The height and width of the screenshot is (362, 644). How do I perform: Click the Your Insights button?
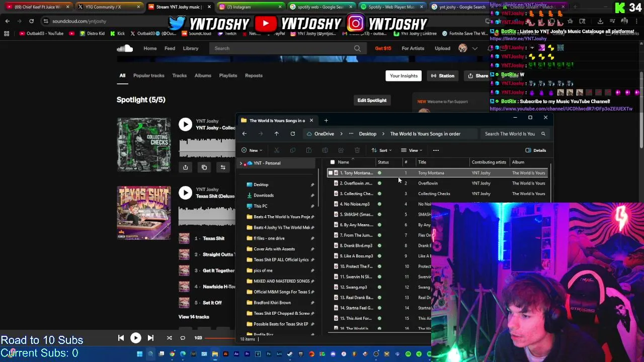point(404,76)
